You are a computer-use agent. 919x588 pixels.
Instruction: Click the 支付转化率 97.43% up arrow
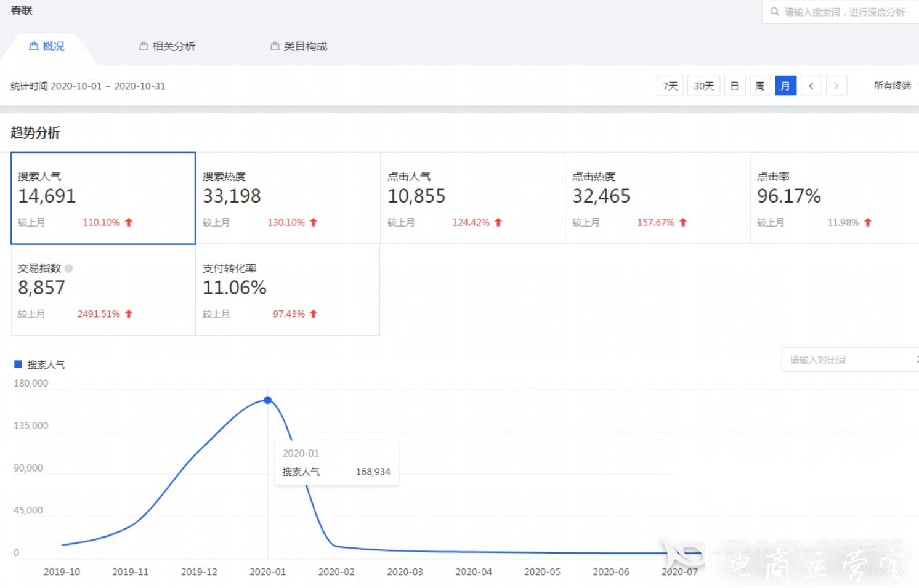pyautogui.click(x=314, y=314)
